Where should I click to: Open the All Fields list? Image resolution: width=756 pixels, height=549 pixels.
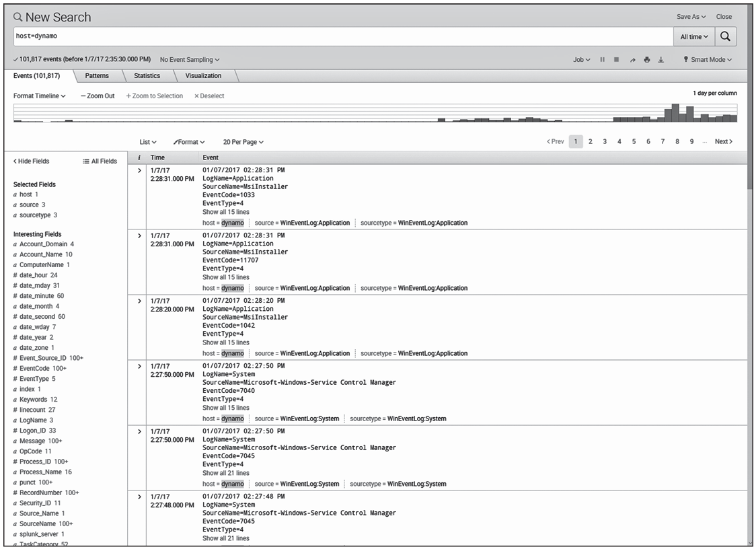pos(100,161)
